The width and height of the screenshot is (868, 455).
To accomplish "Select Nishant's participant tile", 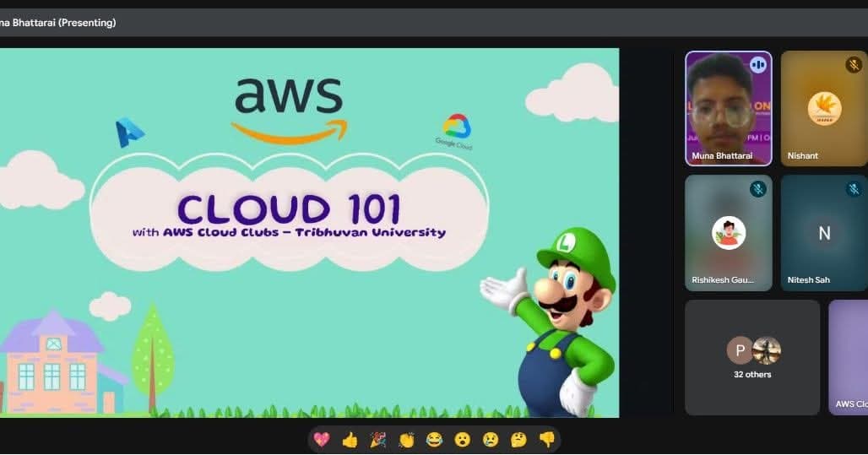I will point(824,110).
